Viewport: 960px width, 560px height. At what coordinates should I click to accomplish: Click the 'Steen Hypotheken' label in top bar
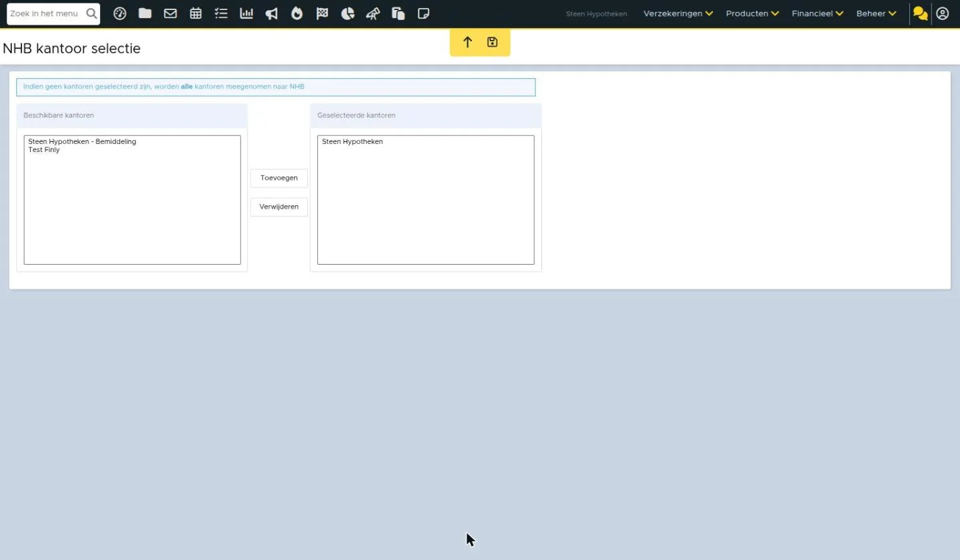point(596,14)
